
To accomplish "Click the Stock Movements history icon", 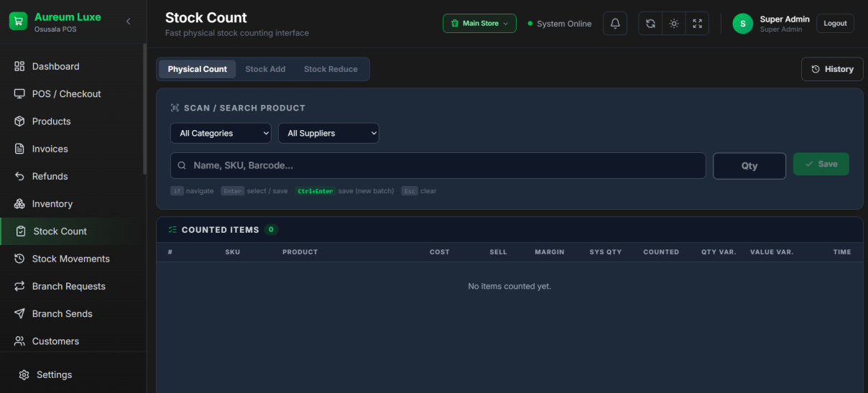I will point(19,259).
